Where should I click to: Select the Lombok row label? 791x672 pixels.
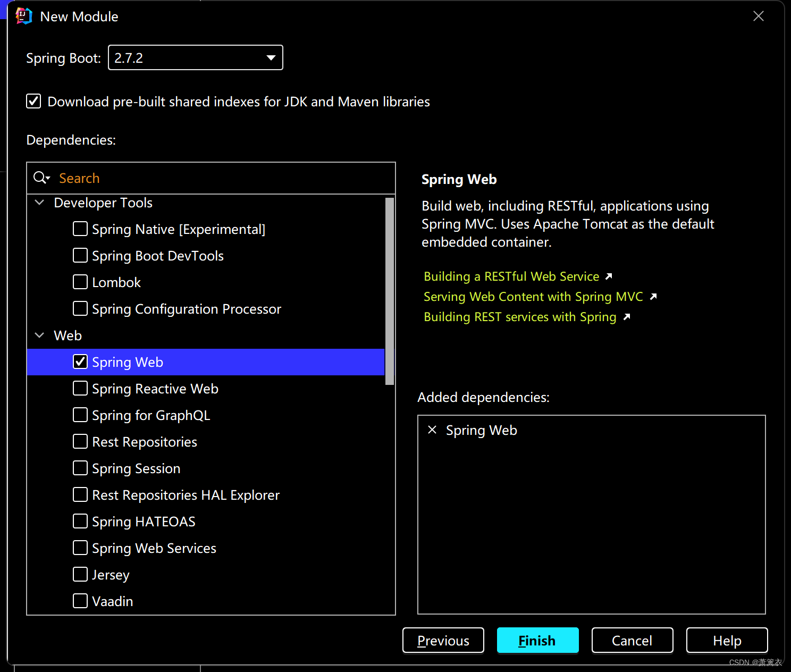[x=116, y=282]
